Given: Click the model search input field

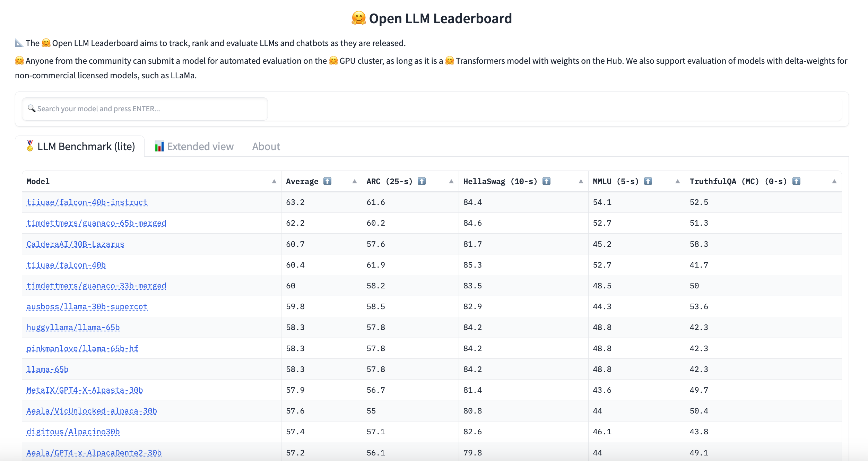Looking at the screenshot, I should pyautogui.click(x=145, y=108).
